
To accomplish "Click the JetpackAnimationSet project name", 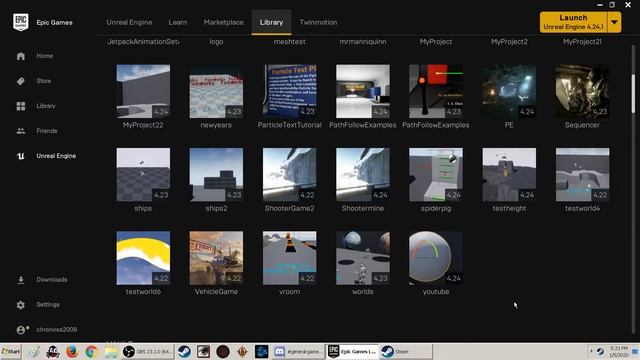I will pyautogui.click(x=143, y=42).
